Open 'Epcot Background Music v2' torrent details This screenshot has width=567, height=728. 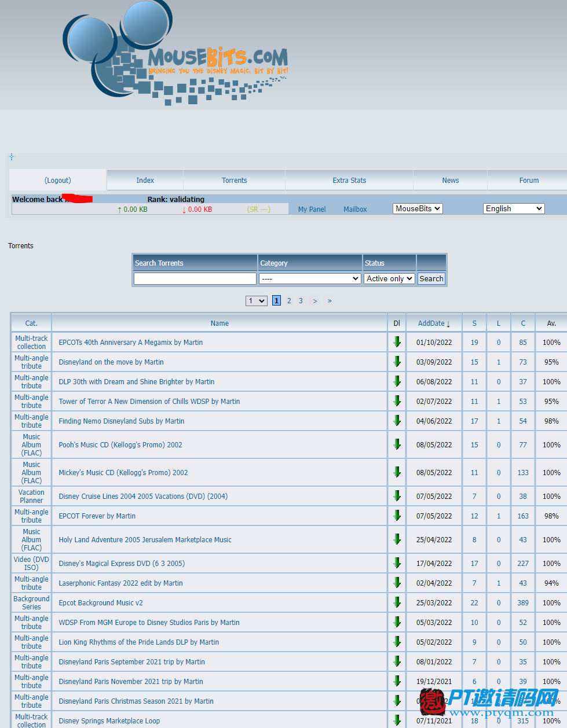(101, 602)
